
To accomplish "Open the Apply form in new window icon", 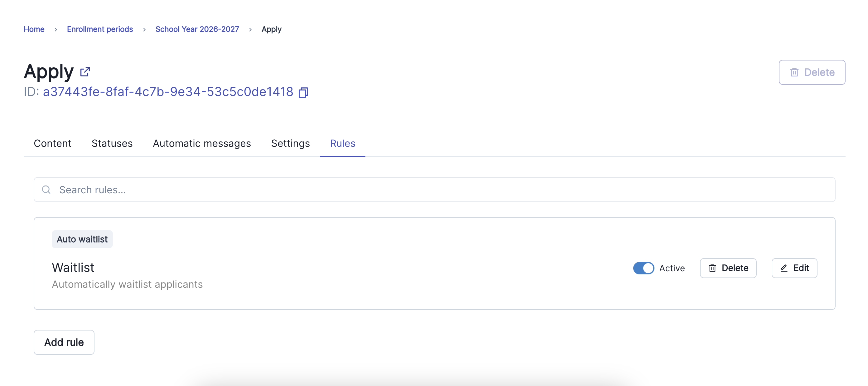I will 85,72.
